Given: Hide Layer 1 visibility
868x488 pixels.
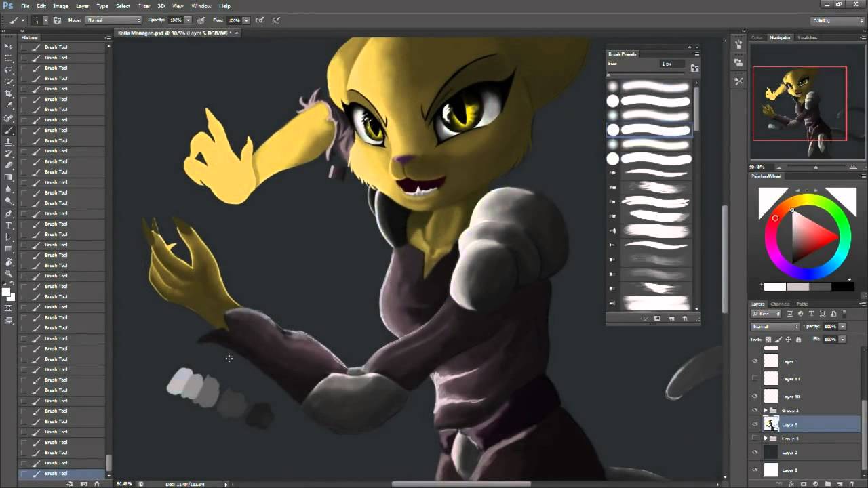Looking at the screenshot, I should pyautogui.click(x=755, y=470).
